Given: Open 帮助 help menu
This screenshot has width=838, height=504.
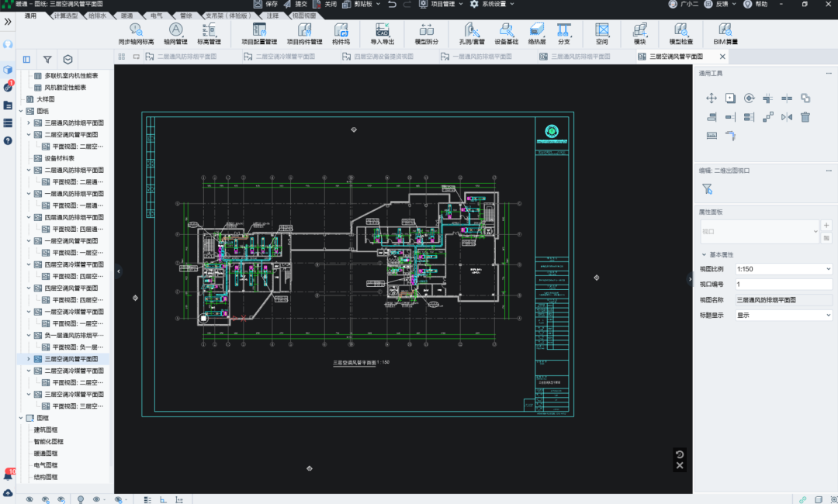Looking at the screenshot, I should 757,5.
